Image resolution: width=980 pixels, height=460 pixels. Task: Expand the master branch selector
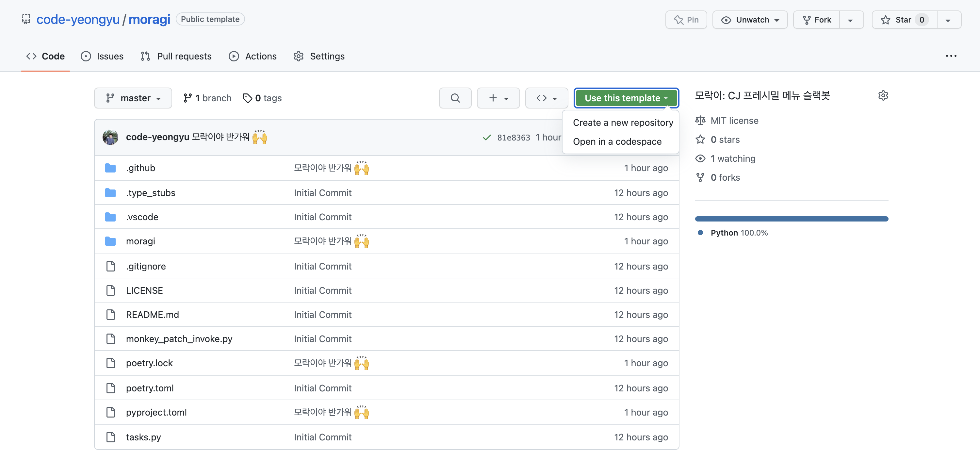tap(133, 98)
